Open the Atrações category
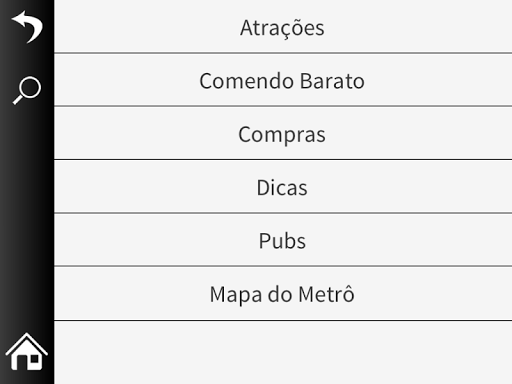Image resolution: width=512 pixels, height=384 pixels. pyautogui.click(x=283, y=26)
